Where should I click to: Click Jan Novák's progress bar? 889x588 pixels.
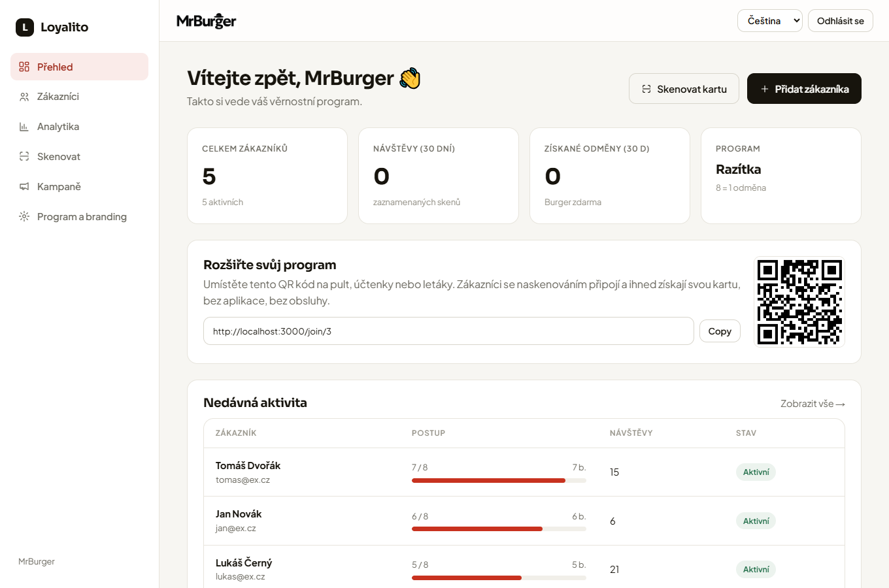[499, 529]
